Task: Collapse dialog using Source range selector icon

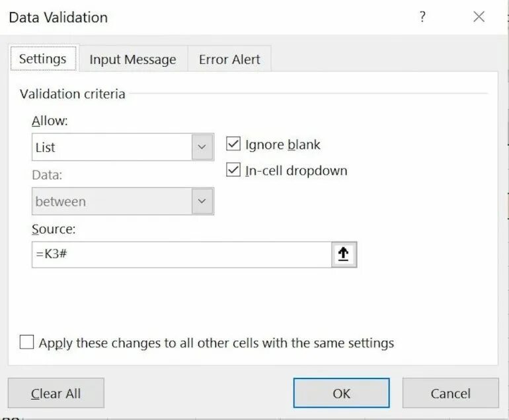Action: click(x=343, y=255)
